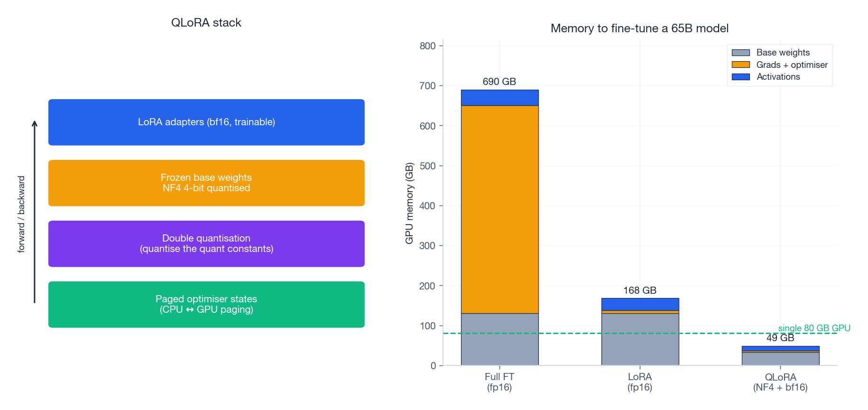Select the Paged optimiser states block
The height and width of the screenshot is (410, 868).
pos(206,305)
